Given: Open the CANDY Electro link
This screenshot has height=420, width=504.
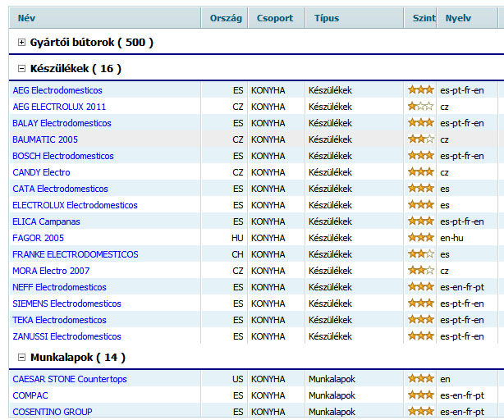Looking at the screenshot, I should click(41, 172).
